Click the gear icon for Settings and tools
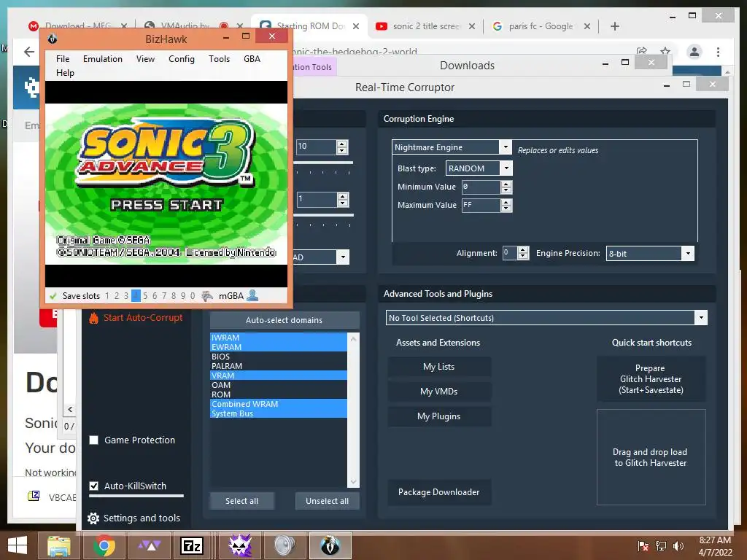The image size is (747, 560). [93, 518]
